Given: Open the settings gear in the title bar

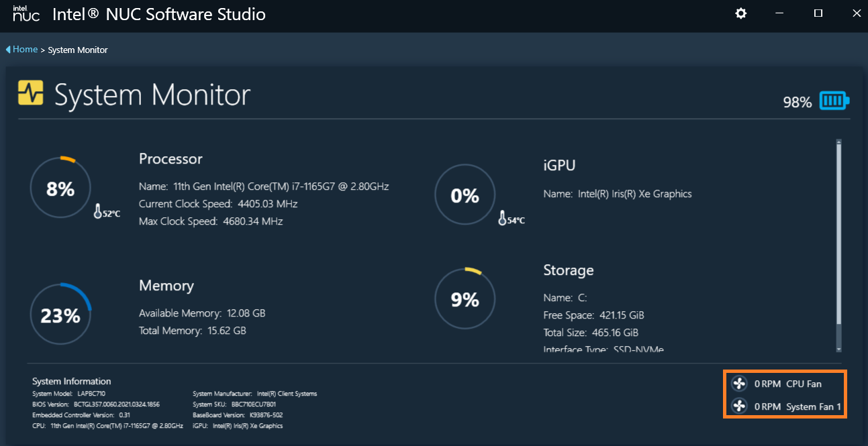Looking at the screenshot, I should pyautogui.click(x=741, y=13).
